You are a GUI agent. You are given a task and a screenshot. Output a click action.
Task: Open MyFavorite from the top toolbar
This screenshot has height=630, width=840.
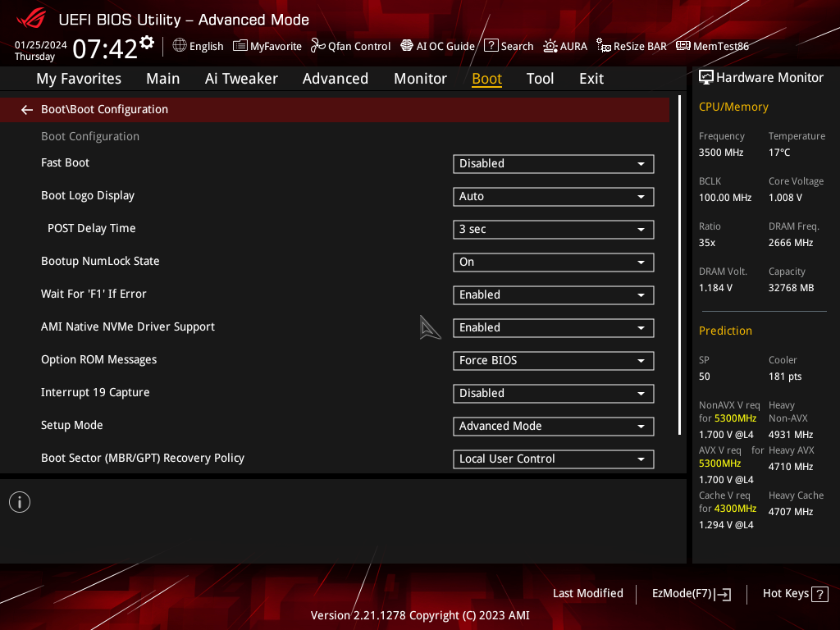267,46
